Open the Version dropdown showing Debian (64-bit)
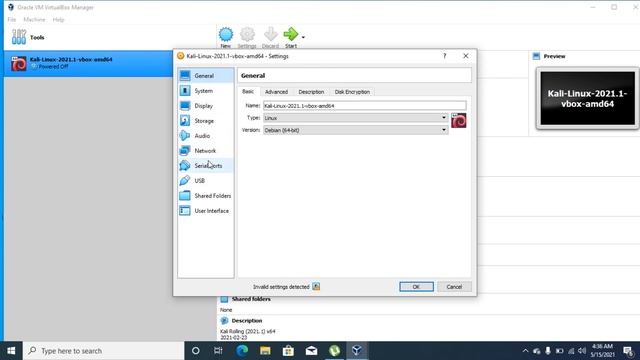Image resolution: width=640 pixels, height=360 pixels. (x=356, y=130)
